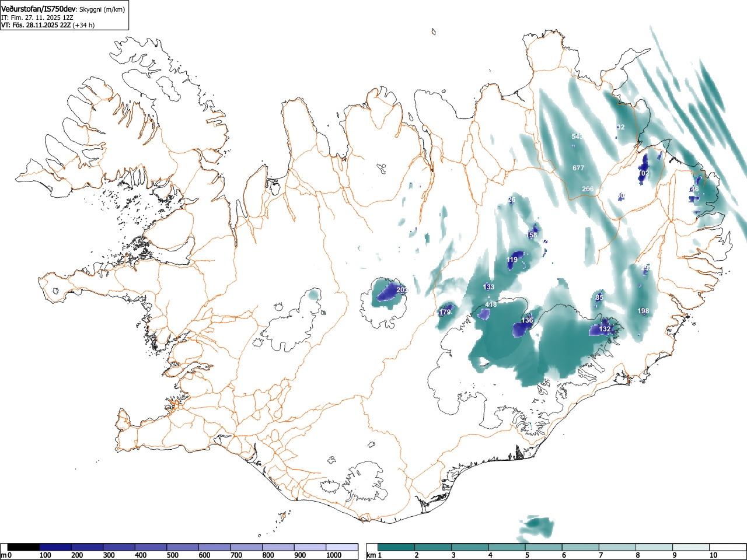This screenshot has width=747, height=560.
Task: Click the visibility value '32' in the northeast
Action: 620,127
